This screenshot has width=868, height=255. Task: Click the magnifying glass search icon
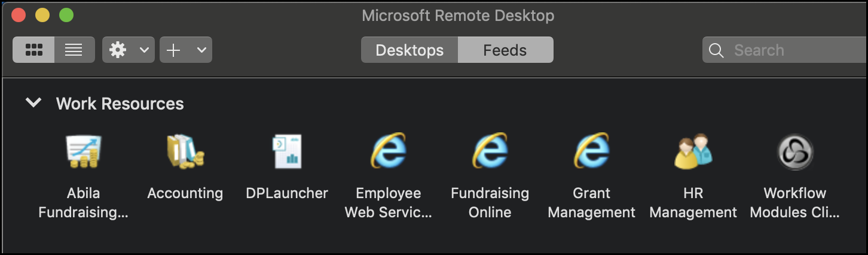[x=716, y=50]
